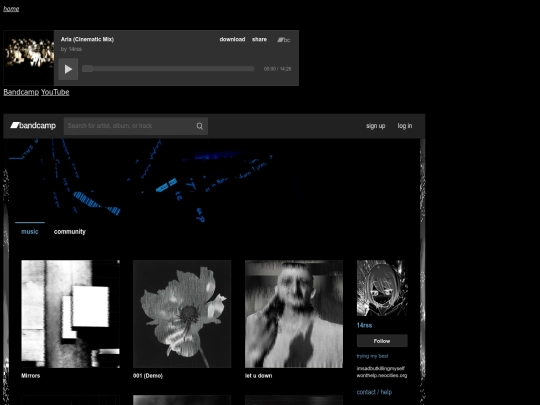
Task: Open the Aria (Cinematic Mix) title link
Action: (87, 39)
